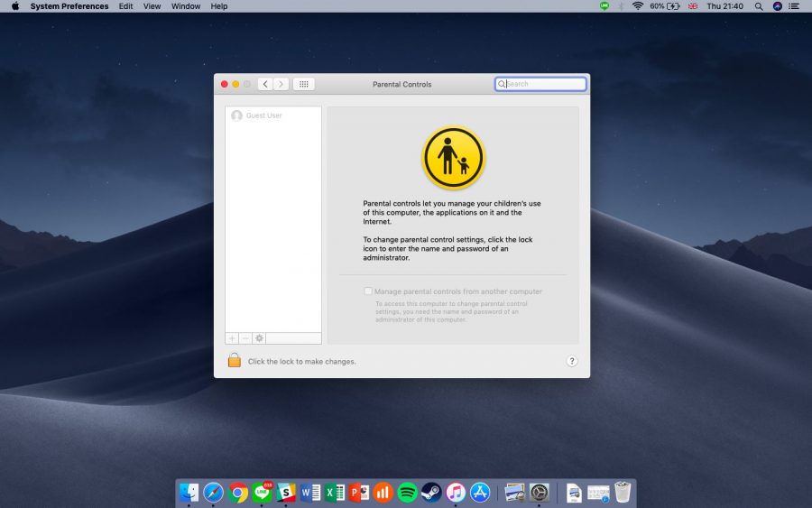Viewport: 812px width, 508px height.
Task: Open the Edit menu
Action: coord(125,6)
